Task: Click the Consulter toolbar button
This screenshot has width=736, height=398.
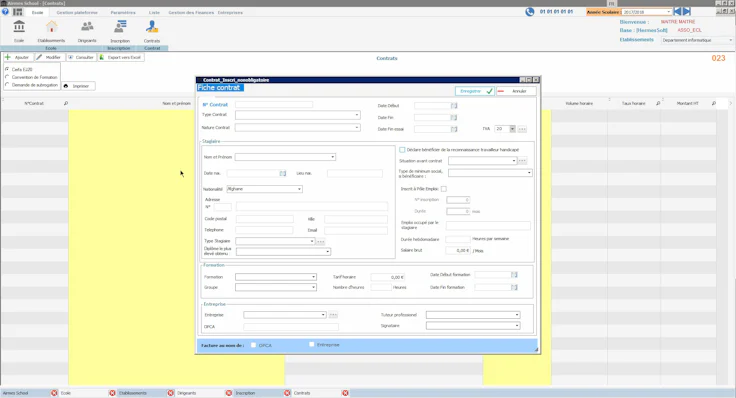Action: [x=81, y=57]
